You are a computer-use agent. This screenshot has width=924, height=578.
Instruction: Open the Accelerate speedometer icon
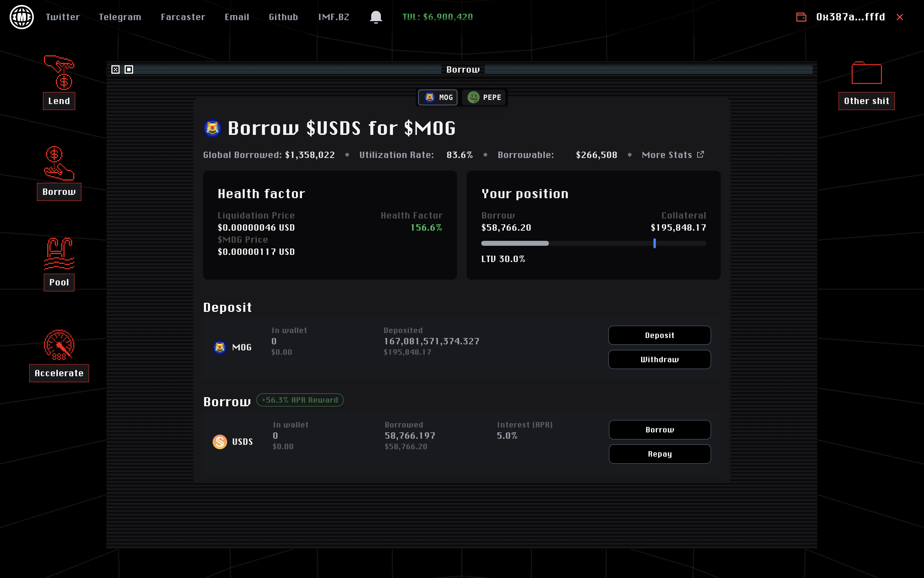[x=59, y=345]
